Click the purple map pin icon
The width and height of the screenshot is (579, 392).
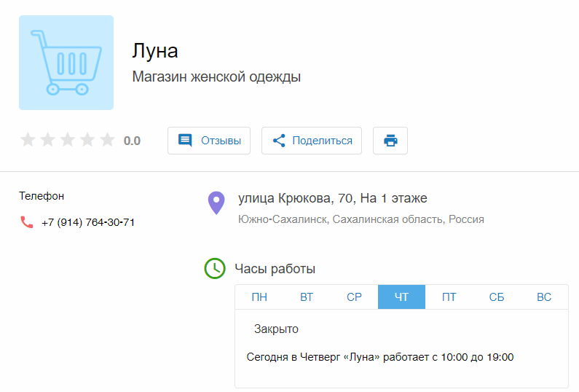click(216, 203)
